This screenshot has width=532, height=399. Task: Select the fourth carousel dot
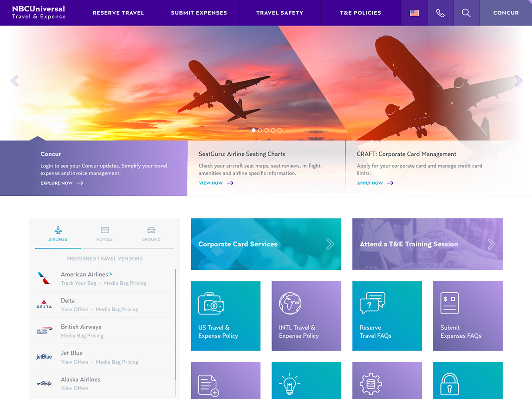(273, 130)
